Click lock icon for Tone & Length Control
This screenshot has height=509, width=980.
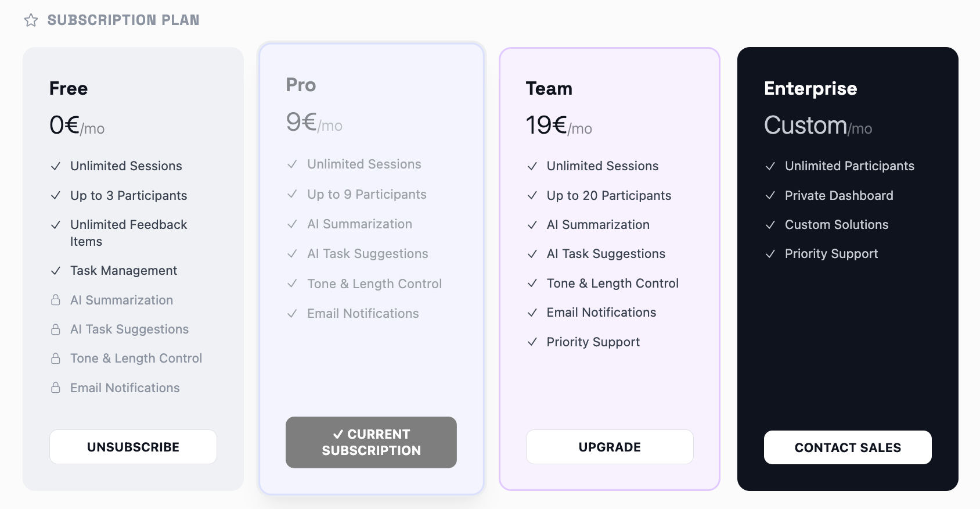[56, 359]
